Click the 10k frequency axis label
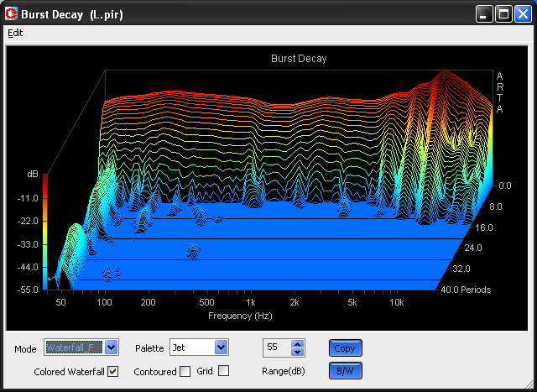Screen dimensions: 537x392 (397, 302)
